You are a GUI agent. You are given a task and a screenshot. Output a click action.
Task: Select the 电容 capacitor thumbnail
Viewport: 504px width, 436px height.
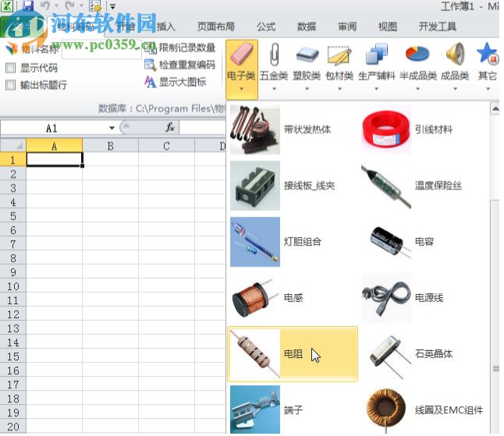tap(386, 242)
